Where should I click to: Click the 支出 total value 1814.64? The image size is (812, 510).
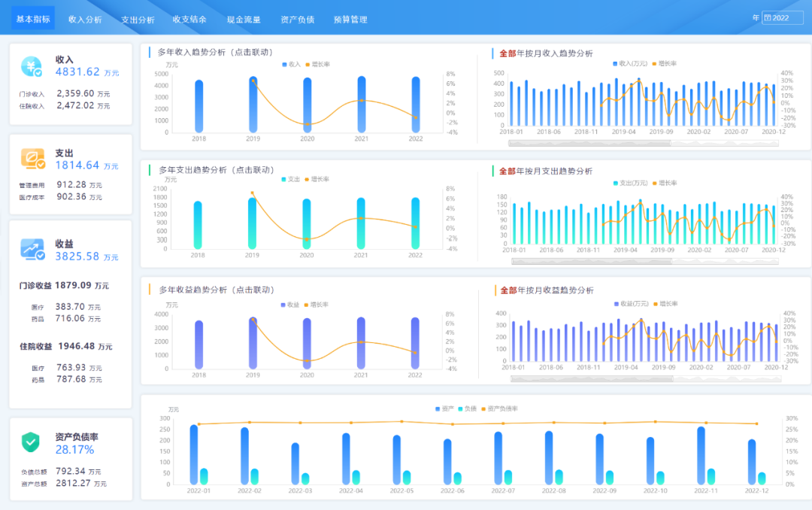77,165
